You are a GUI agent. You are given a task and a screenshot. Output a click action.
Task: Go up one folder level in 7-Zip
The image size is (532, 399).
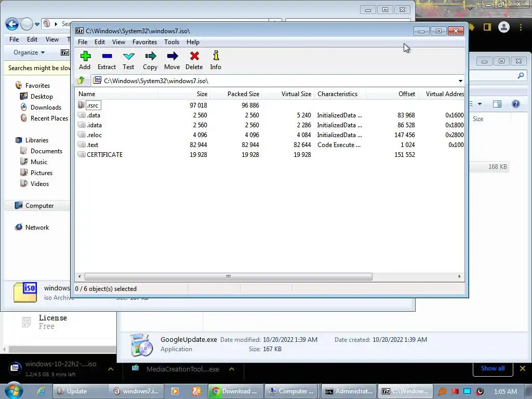pos(81,81)
